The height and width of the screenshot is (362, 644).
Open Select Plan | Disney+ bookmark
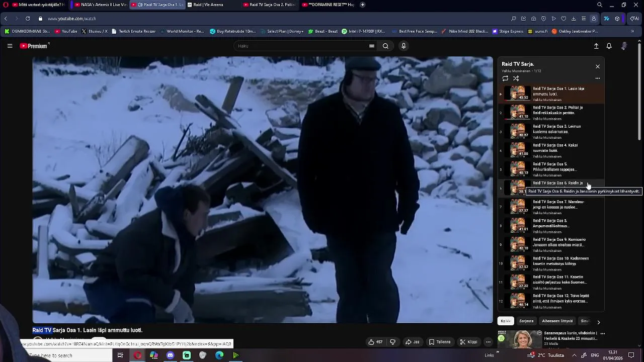[x=281, y=31]
